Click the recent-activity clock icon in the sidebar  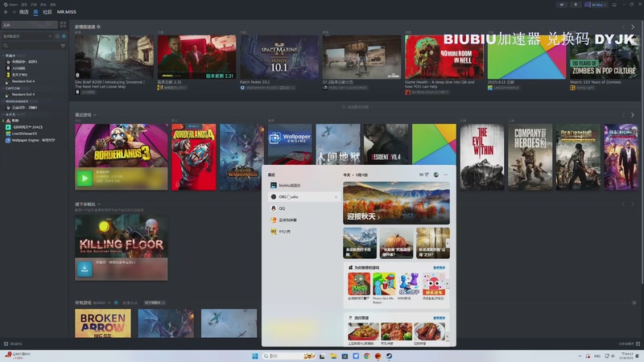coord(57,36)
